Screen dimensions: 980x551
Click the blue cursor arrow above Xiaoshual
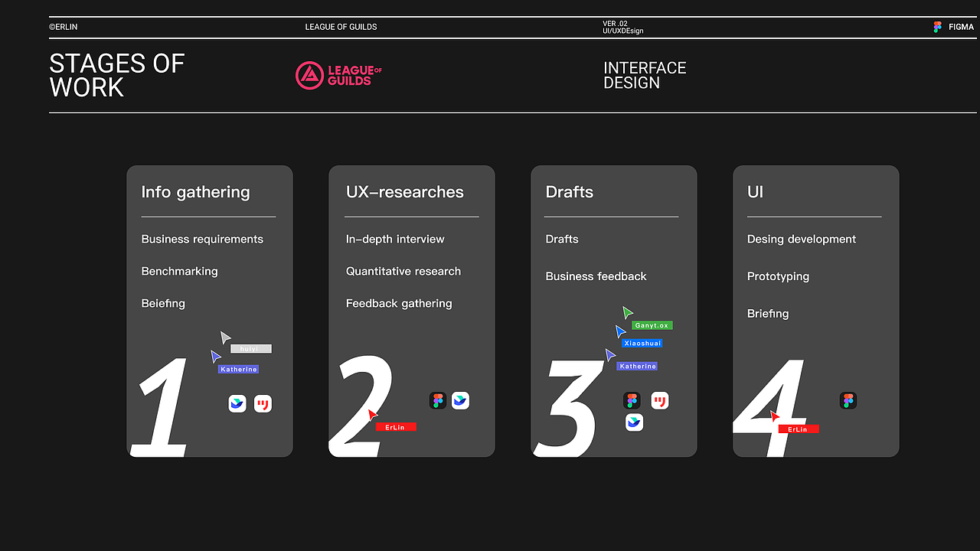point(620,331)
